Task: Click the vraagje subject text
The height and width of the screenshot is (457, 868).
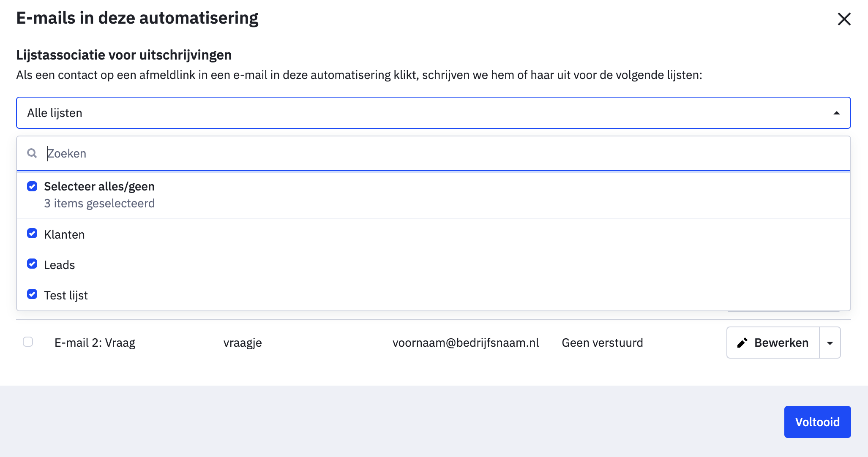Action: (242, 343)
